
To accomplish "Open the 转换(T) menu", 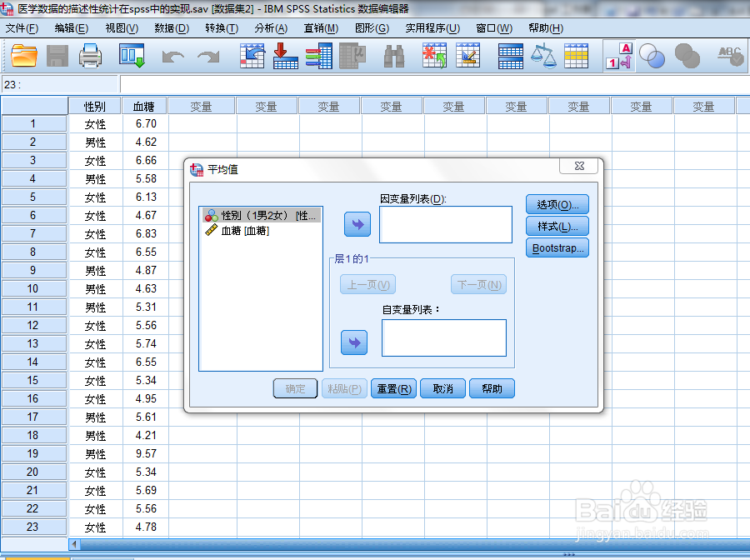I will tap(222, 28).
